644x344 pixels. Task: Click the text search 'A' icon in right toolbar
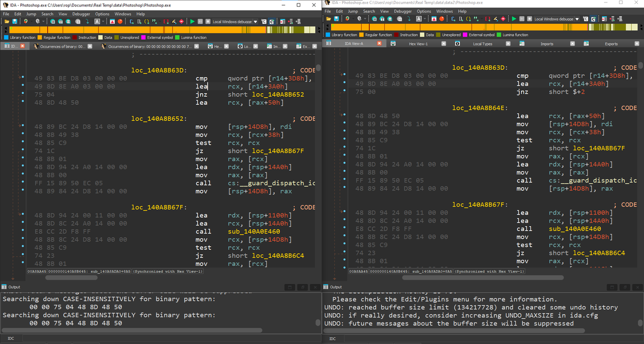coord(419,19)
